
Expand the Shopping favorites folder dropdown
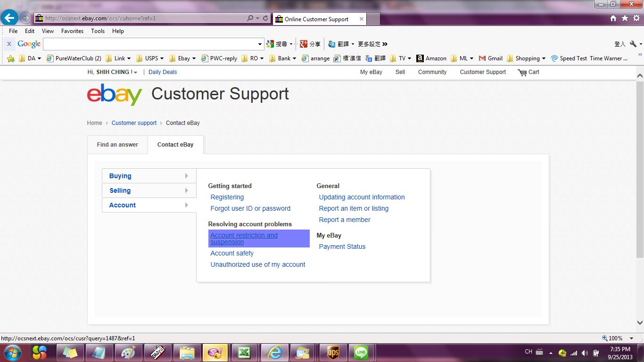pyautogui.click(x=544, y=58)
